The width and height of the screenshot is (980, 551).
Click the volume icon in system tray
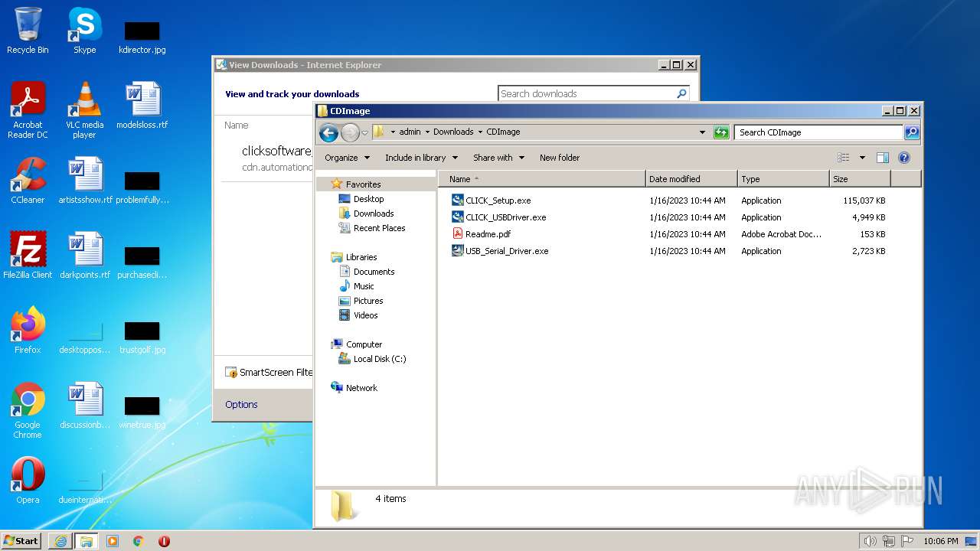[x=870, y=541]
